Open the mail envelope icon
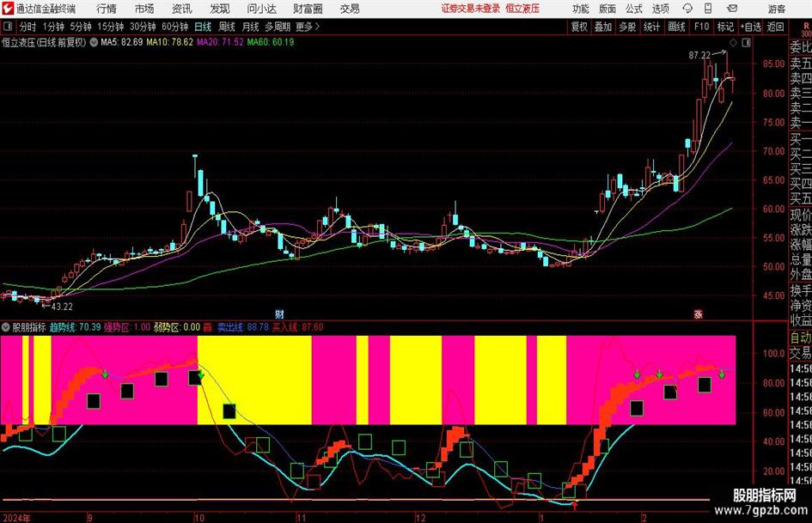Image resolution: width=812 pixels, height=523 pixels. click(x=732, y=9)
